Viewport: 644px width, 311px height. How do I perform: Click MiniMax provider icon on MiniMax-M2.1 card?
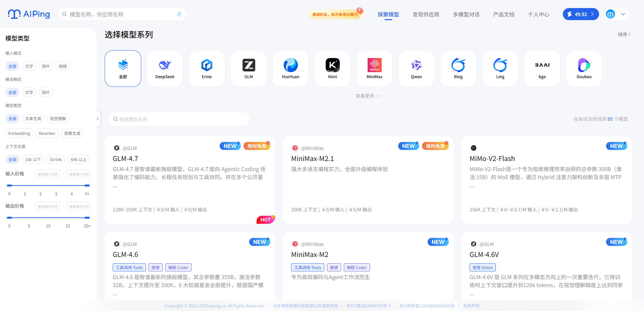click(295, 148)
